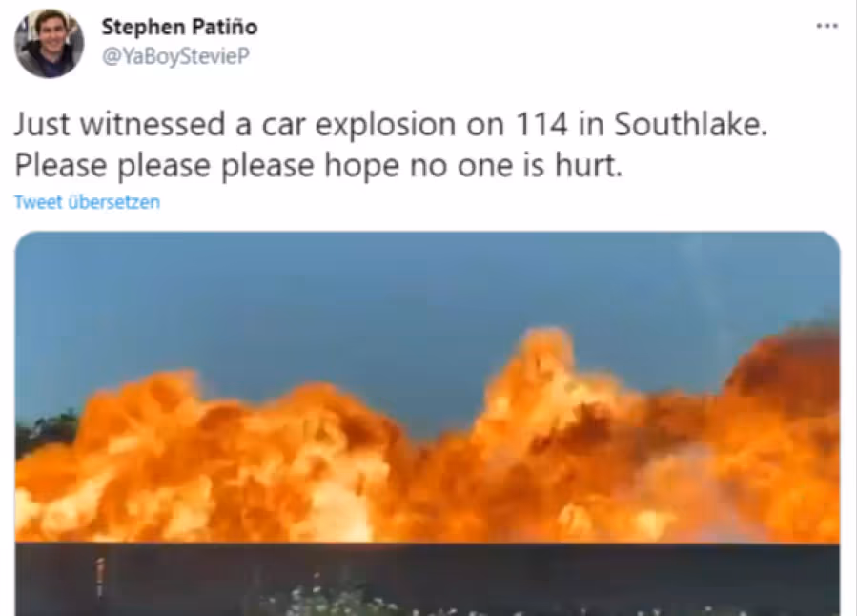Open the Stephen Patiño display name link

coord(179,27)
